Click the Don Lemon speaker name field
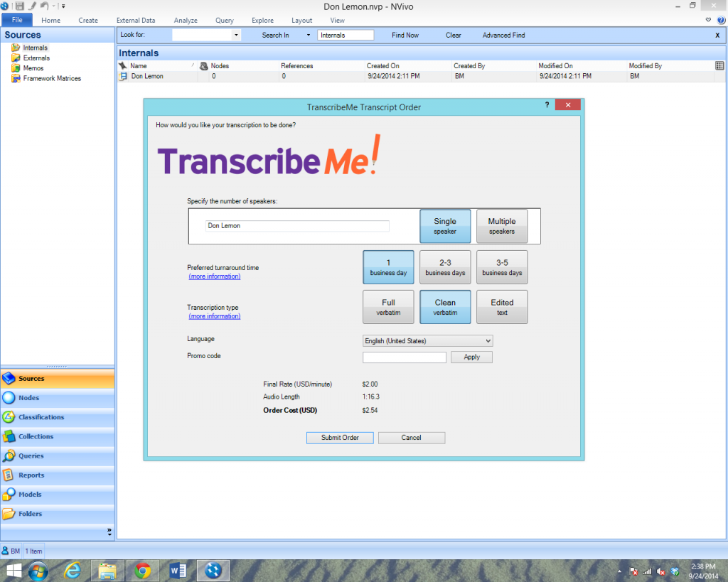Image resolution: width=728 pixels, height=582 pixels. pos(297,226)
